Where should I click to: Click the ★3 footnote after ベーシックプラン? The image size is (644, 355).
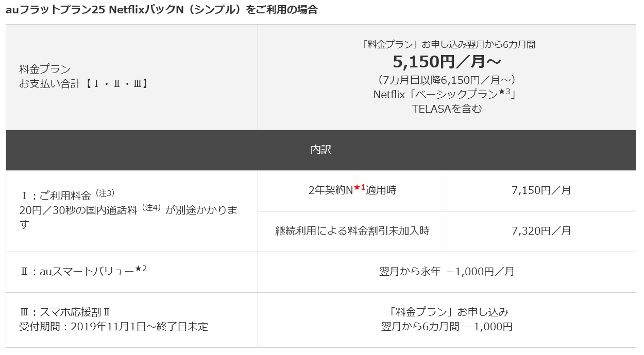click(506, 93)
